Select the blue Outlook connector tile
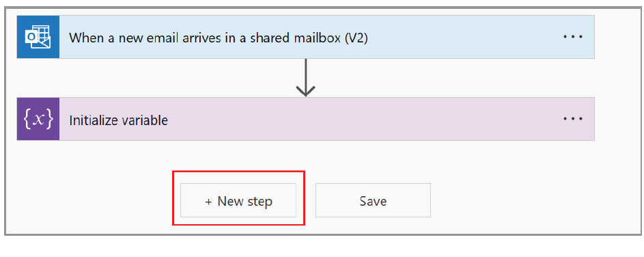The width and height of the screenshot is (644, 257). click(x=38, y=37)
